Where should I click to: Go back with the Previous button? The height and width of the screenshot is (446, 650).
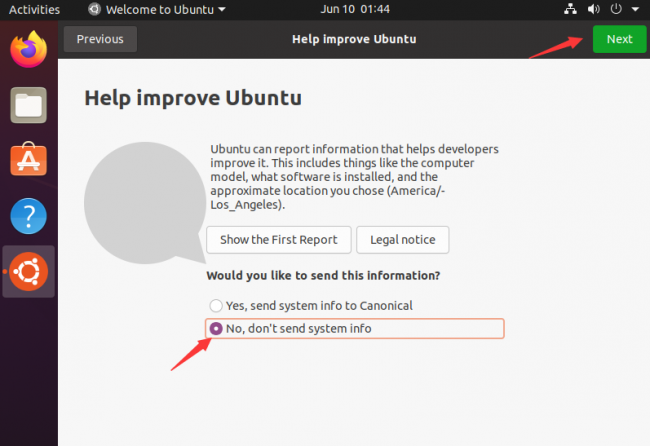[x=100, y=39]
